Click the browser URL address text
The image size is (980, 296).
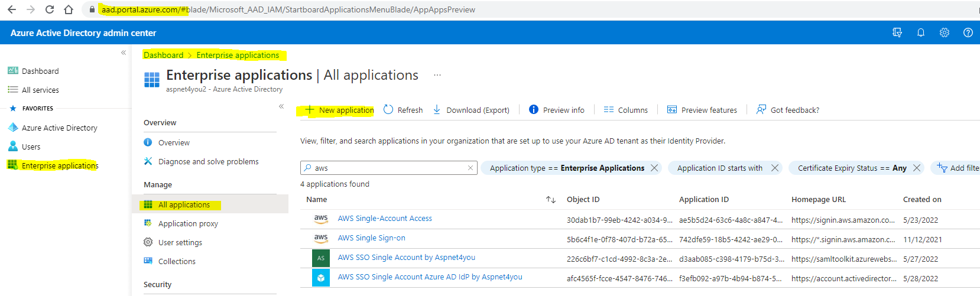[288, 9]
